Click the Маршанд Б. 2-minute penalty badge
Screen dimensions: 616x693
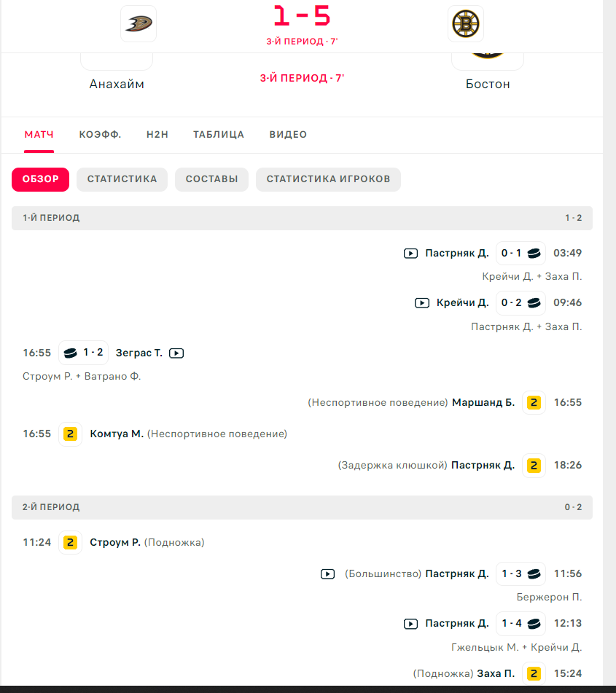[x=534, y=403]
